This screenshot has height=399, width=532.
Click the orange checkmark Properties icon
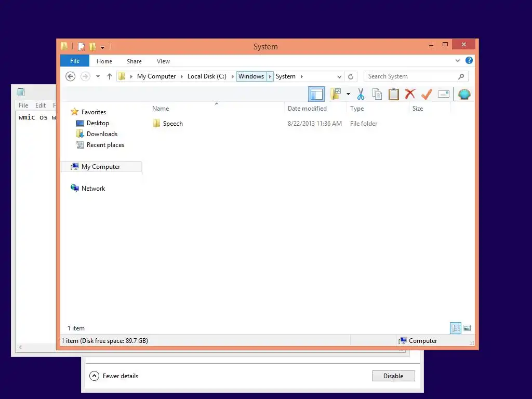click(427, 94)
